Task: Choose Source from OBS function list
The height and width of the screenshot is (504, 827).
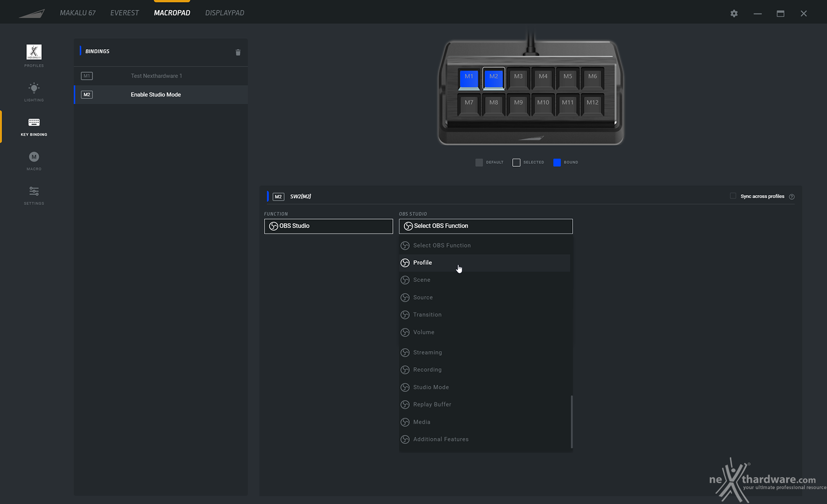Action: tap(485, 297)
